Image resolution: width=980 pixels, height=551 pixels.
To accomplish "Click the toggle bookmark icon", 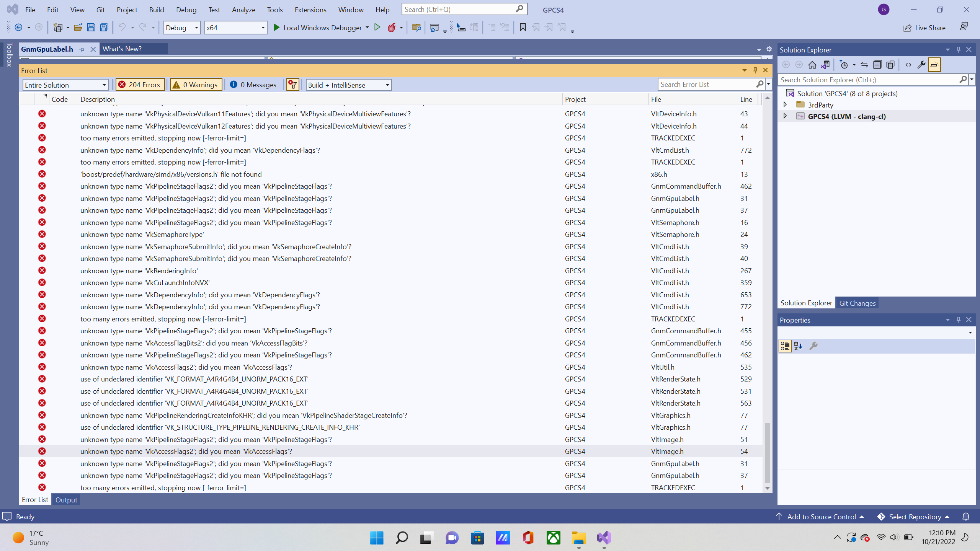I will 523,28.
